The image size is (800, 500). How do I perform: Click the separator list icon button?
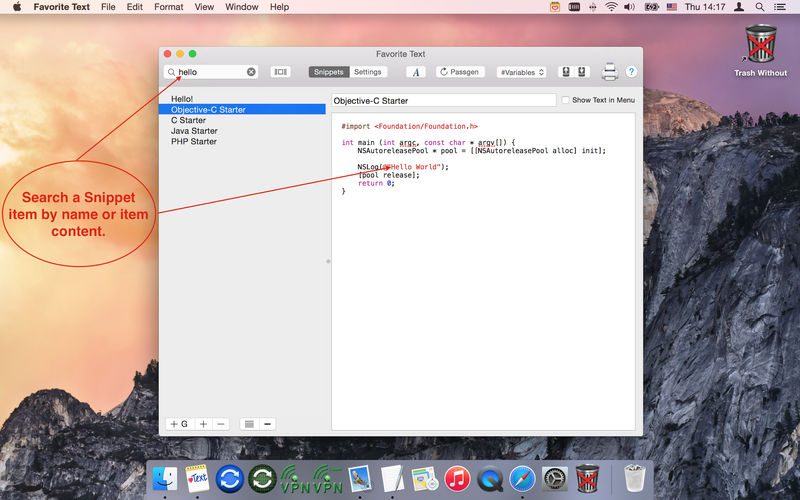(249, 424)
